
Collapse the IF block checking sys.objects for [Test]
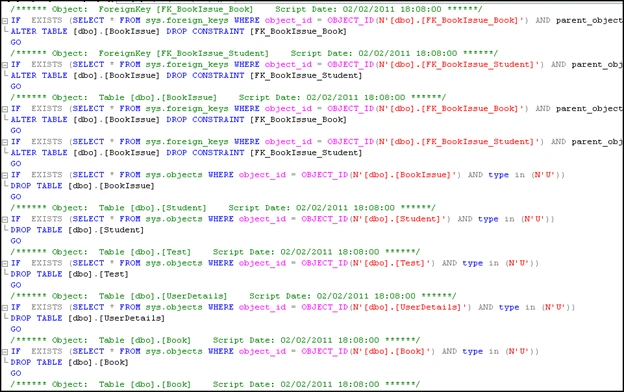click(5, 263)
